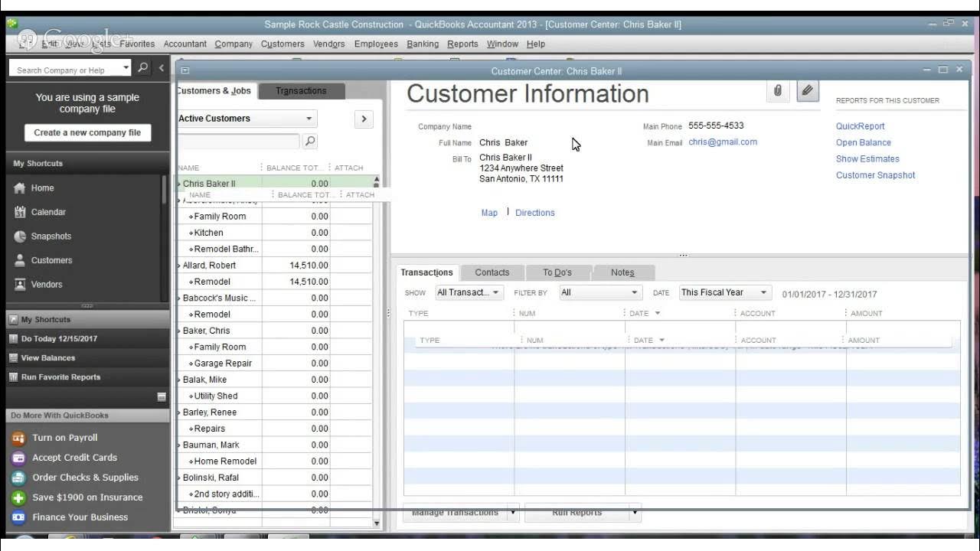Open Snapshots shortcut icon
Viewport: 980px width, 551px height.
(x=20, y=236)
